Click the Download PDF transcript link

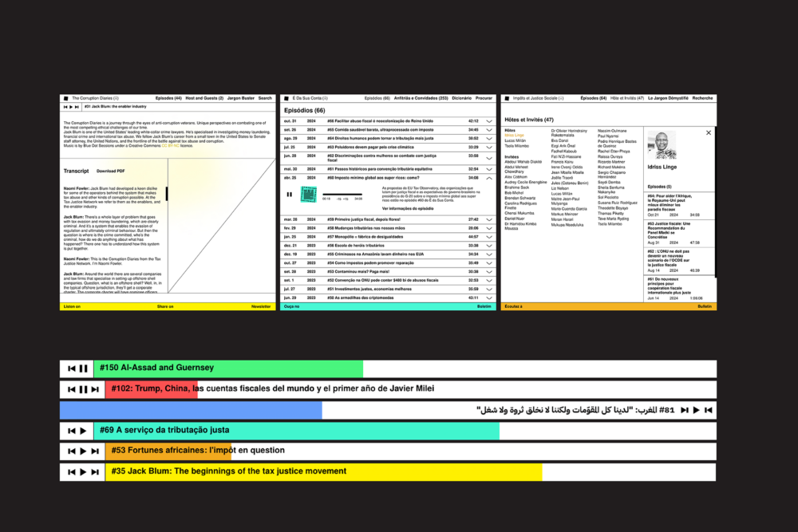pyautogui.click(x=110, y=171)
